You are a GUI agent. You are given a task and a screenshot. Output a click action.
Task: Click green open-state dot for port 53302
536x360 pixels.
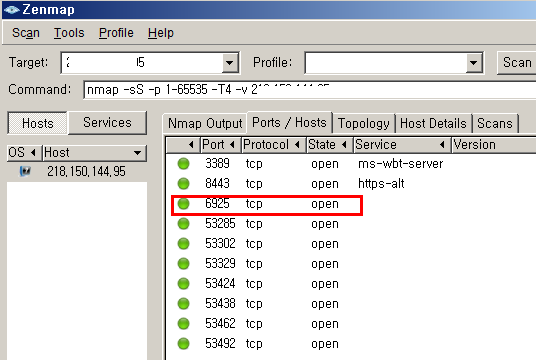(184, 244)
